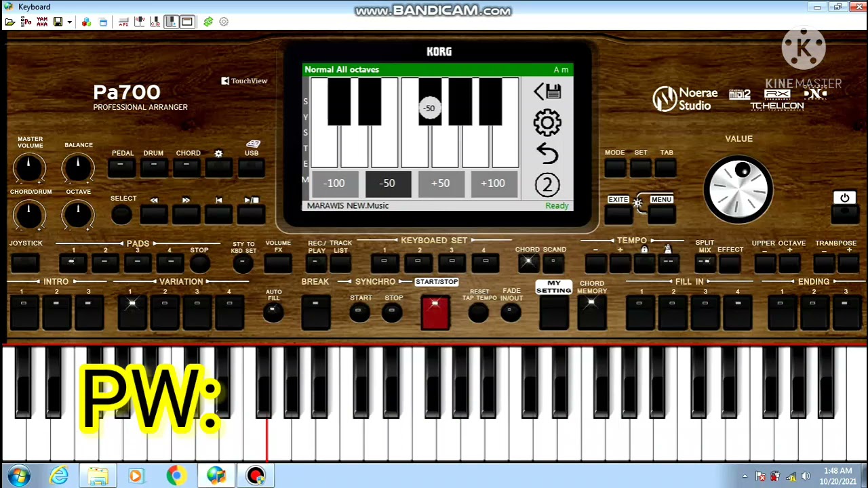
Task: Toggle the REC/PLAY button
Action: [316, 263]
